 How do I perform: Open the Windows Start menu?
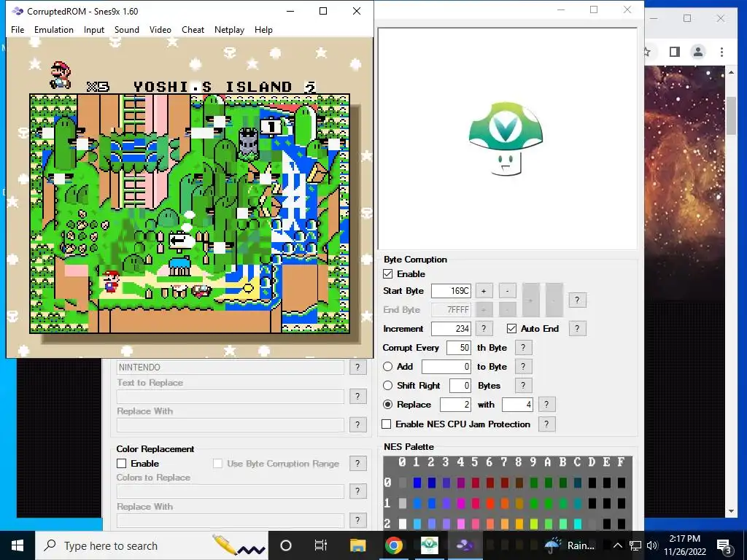pyautogui.click(x=18, y=545)
